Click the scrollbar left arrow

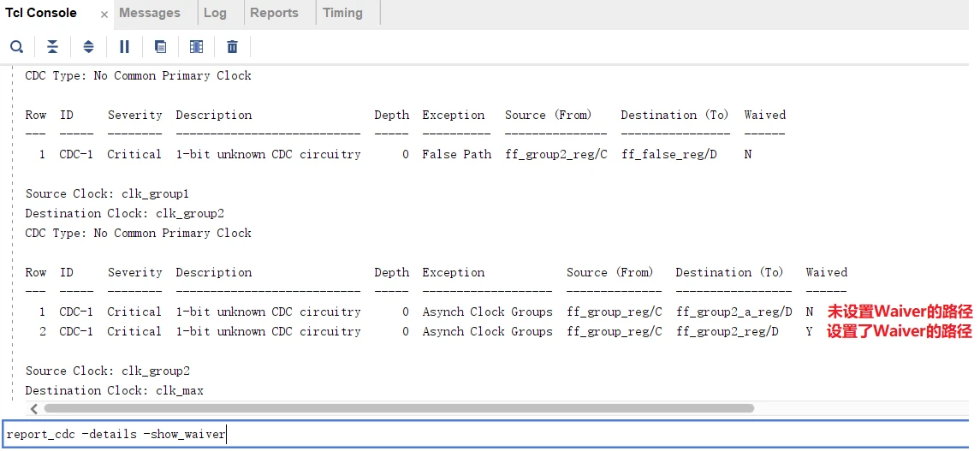[x=32, y=409]
